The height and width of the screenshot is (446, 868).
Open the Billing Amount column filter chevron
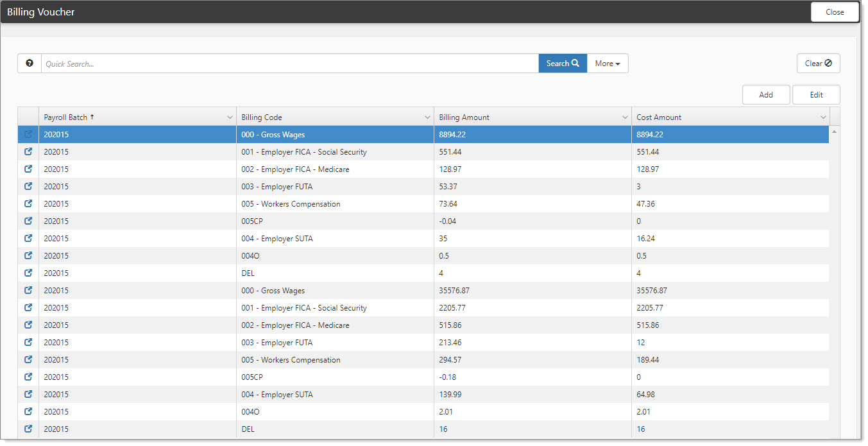[x=625, y=117]
